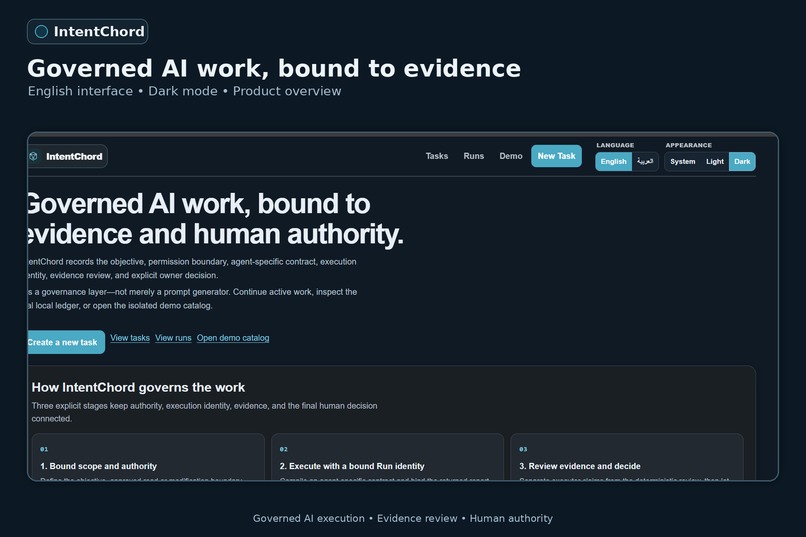Click the New Task button
Image resolution: width=806 pixels, height=537 pixels.
coord(556,156)
